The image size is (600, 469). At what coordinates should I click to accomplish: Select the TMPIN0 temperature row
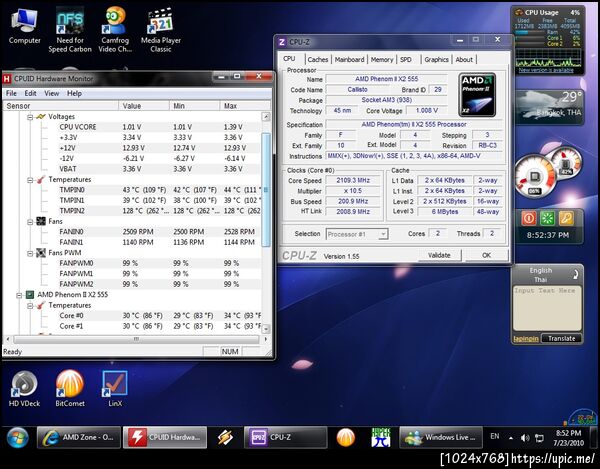coord(132,190)
